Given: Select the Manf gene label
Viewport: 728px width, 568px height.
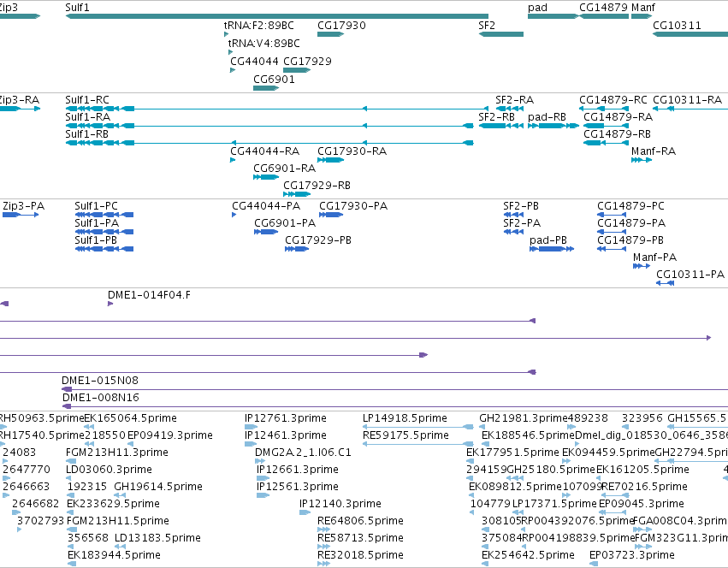Looking at the screenshot, I should [643, 8].
